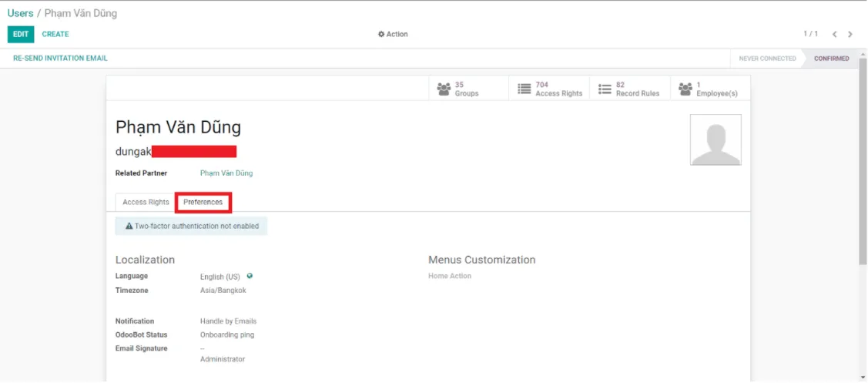The height and width of the screenshot is (383, 868).
Task: Click the EDIT button
Action: tap(21, 35)
